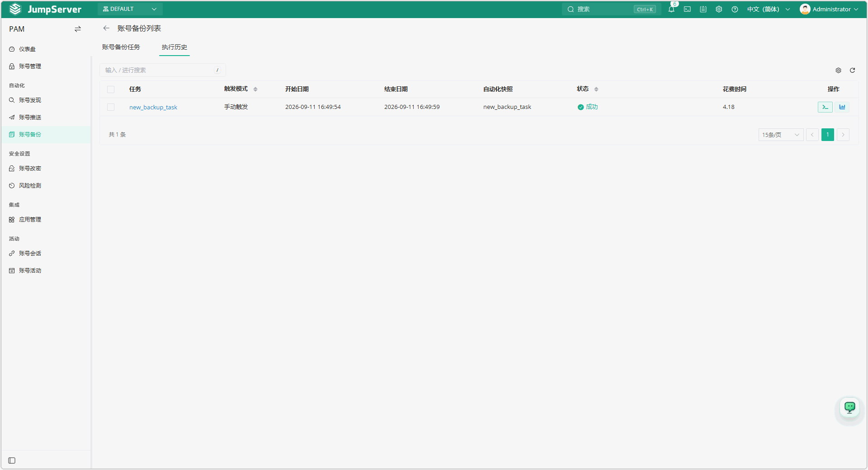Open the tickets list icon in header
This screenshot has width=868, height=470.
(703, 9)
